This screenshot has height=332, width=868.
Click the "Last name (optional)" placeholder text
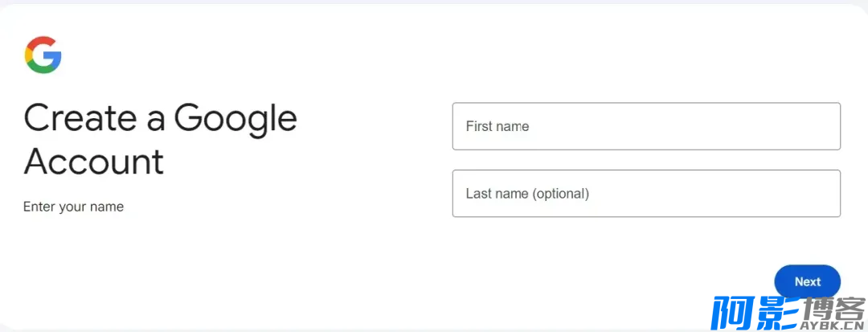pos(527,194)
